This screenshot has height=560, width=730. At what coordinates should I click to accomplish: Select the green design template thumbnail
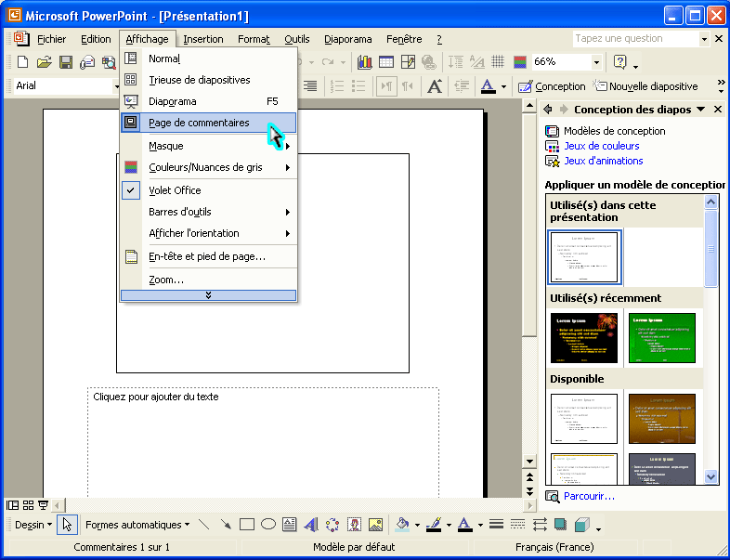pyautogui.click(x=662, y=338)
